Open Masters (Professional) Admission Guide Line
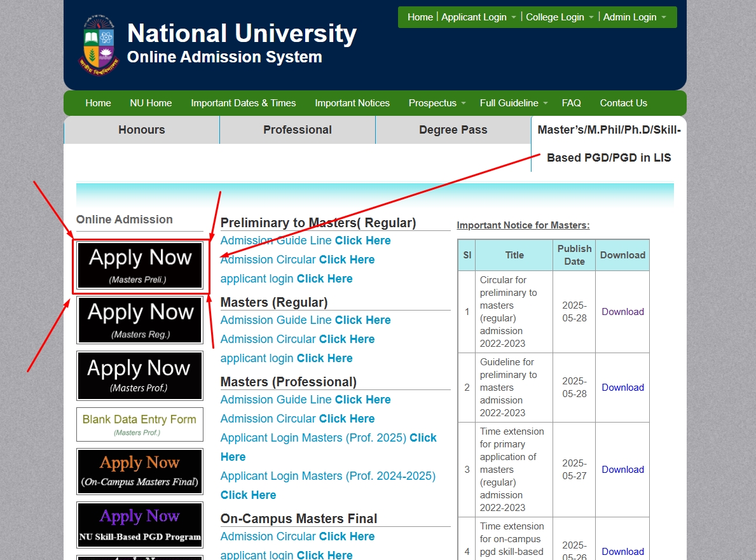The image size is (756, 560). [305, 400]
